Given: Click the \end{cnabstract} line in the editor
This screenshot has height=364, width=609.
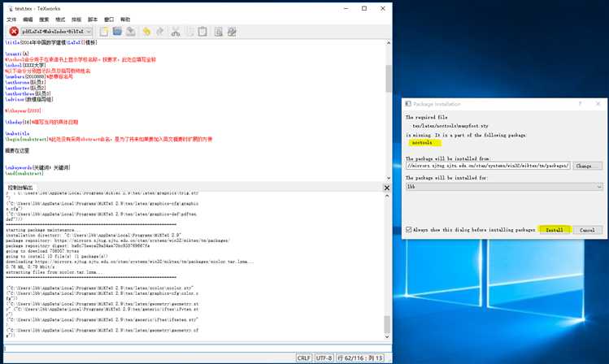Looking at the screenshot, I should 24,173.
